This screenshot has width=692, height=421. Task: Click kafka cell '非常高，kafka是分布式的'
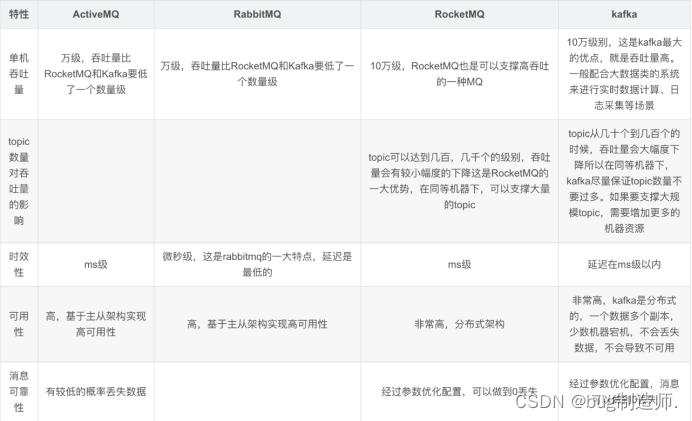624,324
